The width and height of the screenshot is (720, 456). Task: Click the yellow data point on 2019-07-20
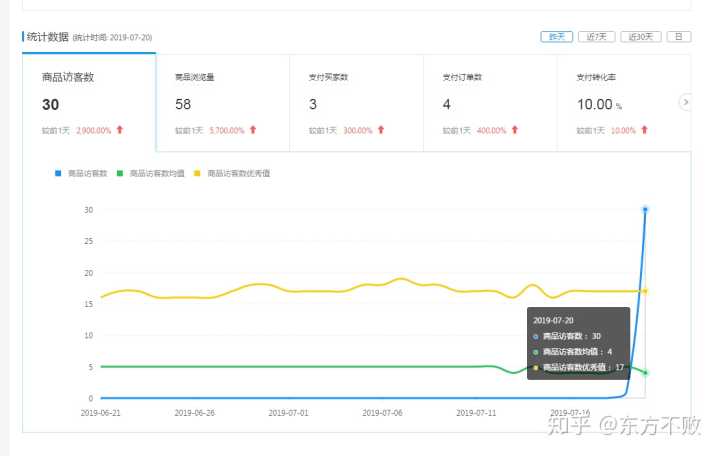pos(645,291)
